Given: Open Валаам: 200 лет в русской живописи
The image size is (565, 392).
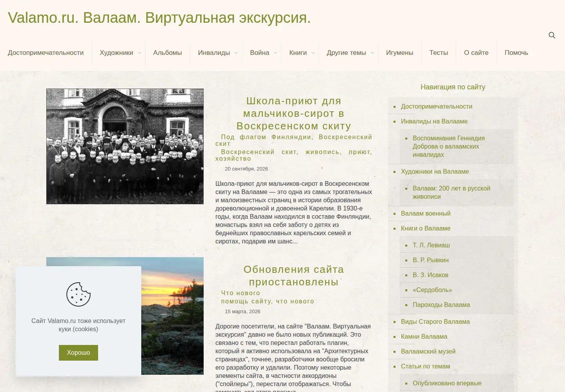Looking at the screenshot, I should 451,192.
